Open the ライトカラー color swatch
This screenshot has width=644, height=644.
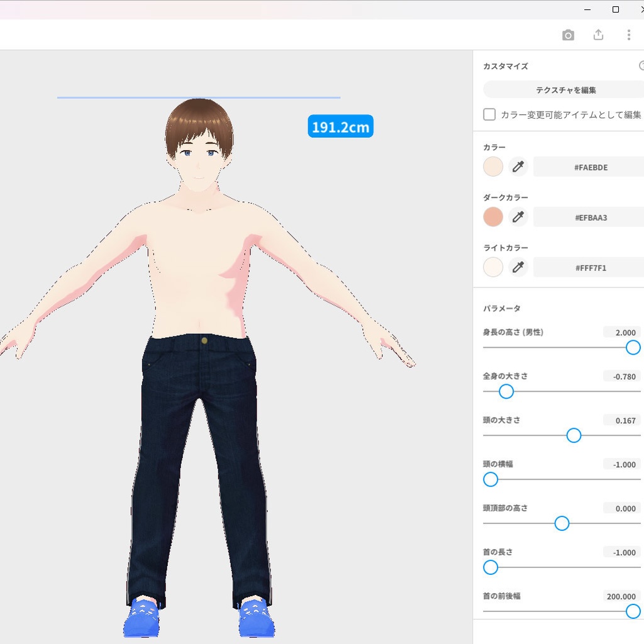click(x=493, y=267)
